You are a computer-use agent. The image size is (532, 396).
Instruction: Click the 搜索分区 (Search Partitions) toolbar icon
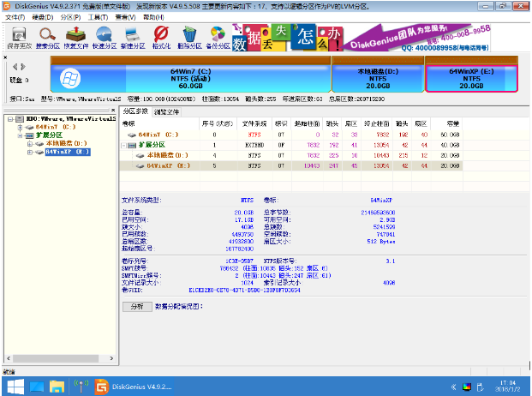[47, 37]
